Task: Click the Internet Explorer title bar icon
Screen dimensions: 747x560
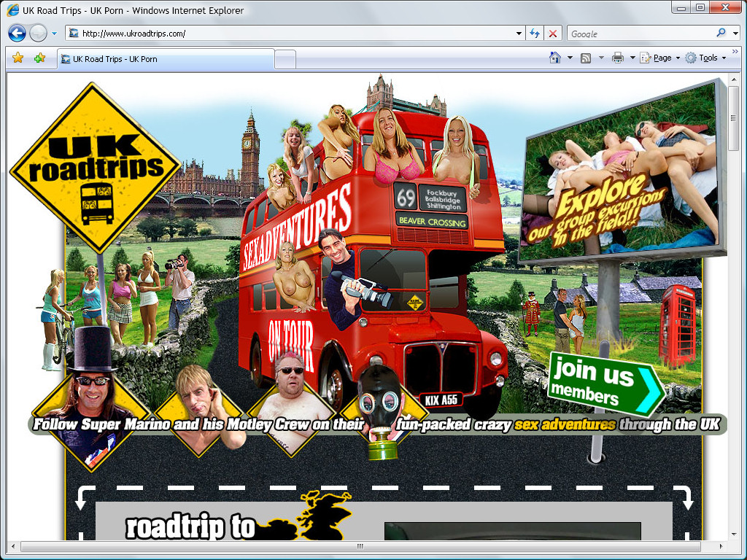Action: [x=13, y=10]
